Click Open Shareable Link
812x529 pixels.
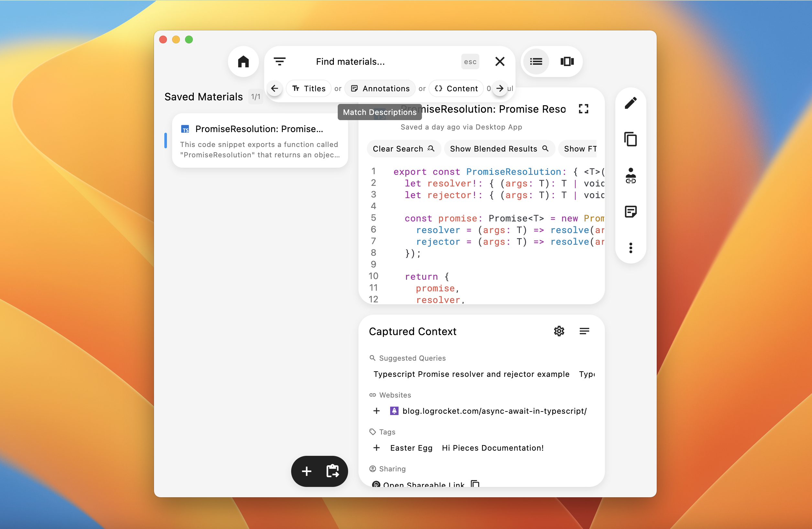[x=424, y=485]
